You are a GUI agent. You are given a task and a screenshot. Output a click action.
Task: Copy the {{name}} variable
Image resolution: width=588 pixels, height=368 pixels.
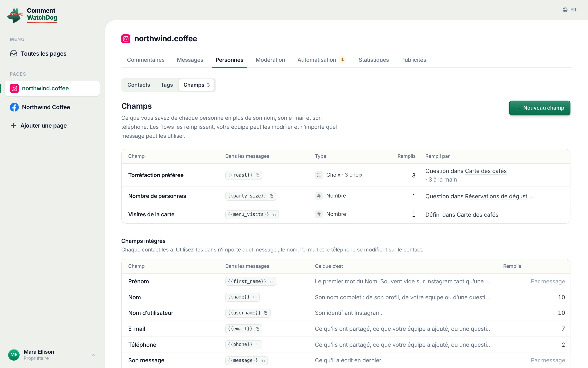pyautogui.click(x=255, y=297)
